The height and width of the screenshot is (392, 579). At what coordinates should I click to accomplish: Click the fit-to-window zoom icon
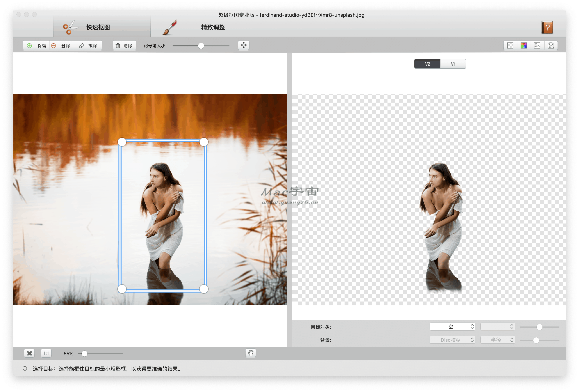click(x=29, y=353)
